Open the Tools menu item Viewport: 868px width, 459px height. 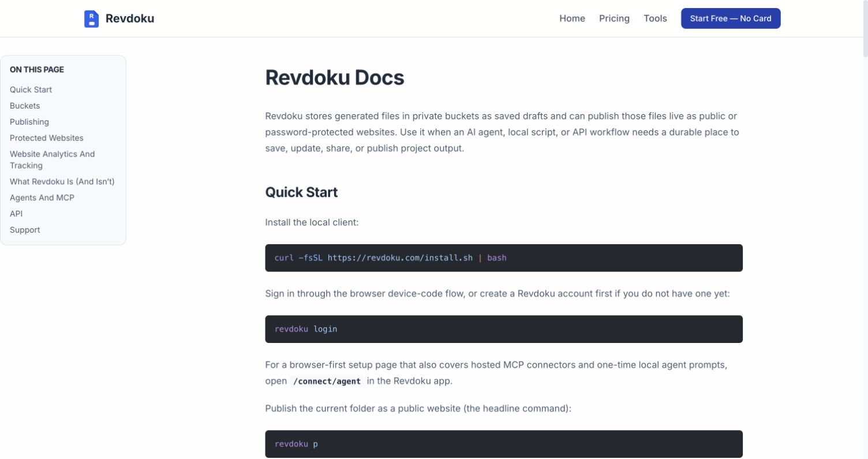(x=655, y=18)
